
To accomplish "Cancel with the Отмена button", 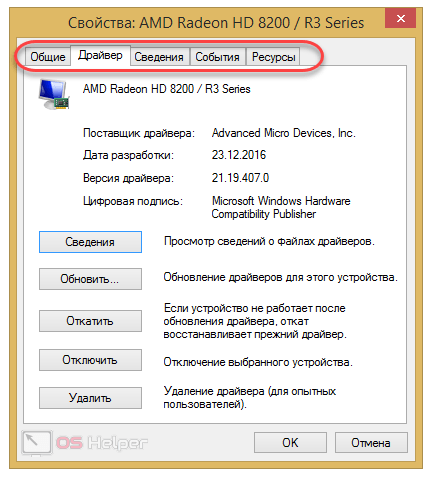I will point(371,443).
